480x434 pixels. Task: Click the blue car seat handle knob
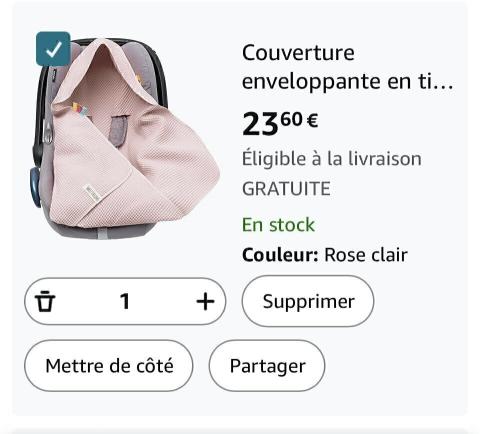(34, 187)
